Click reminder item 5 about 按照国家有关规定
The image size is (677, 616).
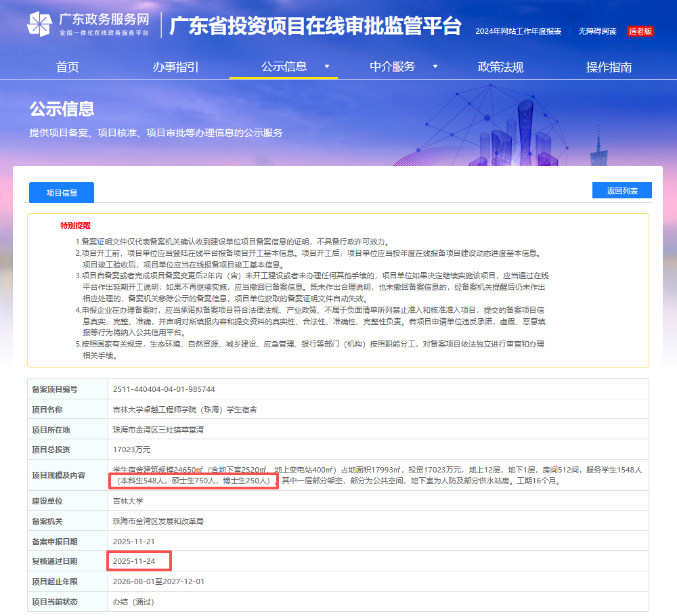coord(310,350)
